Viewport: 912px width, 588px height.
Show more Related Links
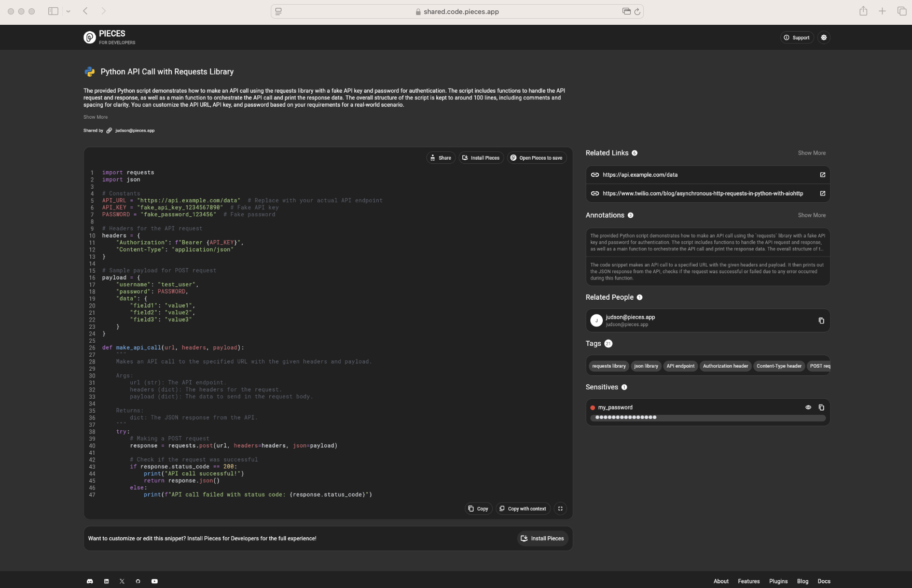pyautogui.click(x=812, y=153)
